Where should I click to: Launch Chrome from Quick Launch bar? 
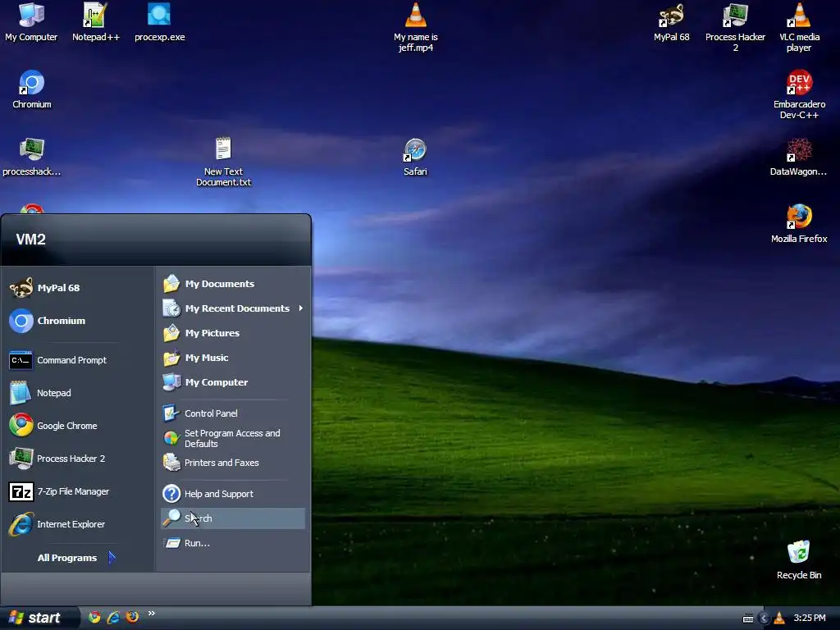[x=94, y=617]
